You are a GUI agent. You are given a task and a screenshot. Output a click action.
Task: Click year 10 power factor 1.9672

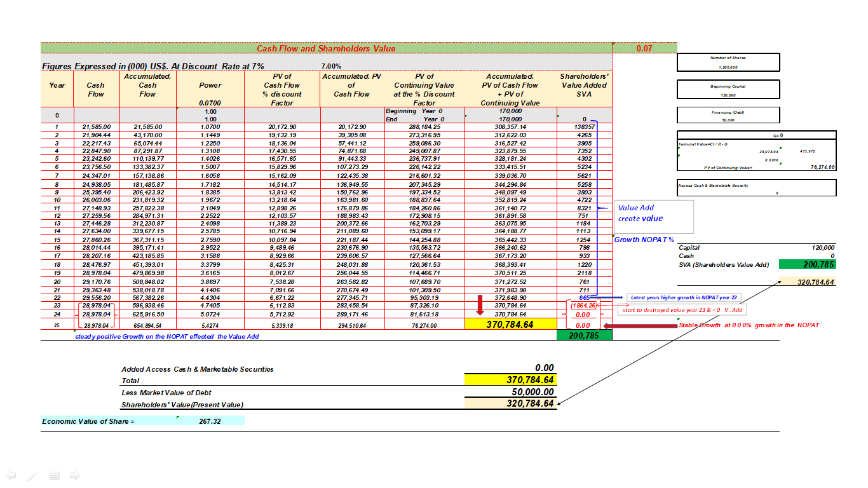pyautogui.click(x=210, y=200)
